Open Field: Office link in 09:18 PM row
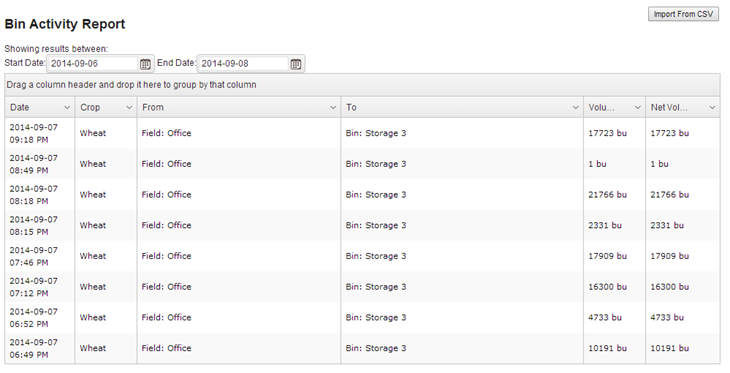This screenshot has height=373, width=730. [166, 133]
